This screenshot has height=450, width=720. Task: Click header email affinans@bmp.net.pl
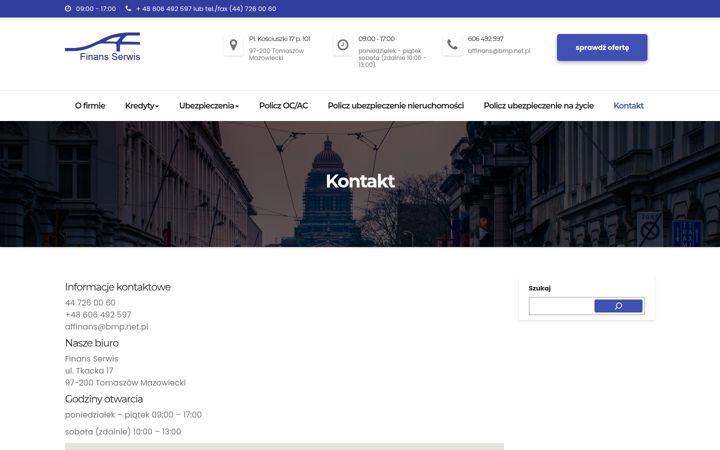pyautogui.click(x=499, y=51)
